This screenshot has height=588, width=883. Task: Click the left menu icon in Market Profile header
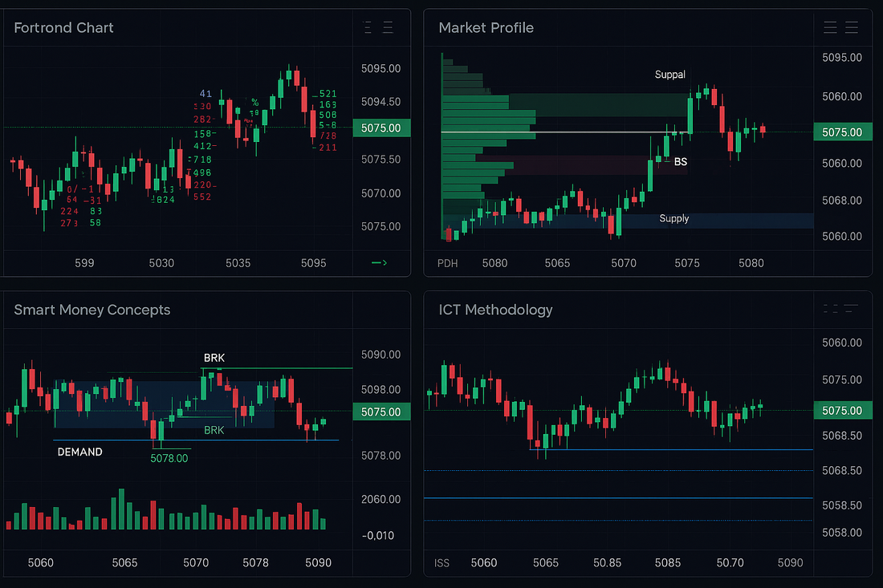coord(831,27)
